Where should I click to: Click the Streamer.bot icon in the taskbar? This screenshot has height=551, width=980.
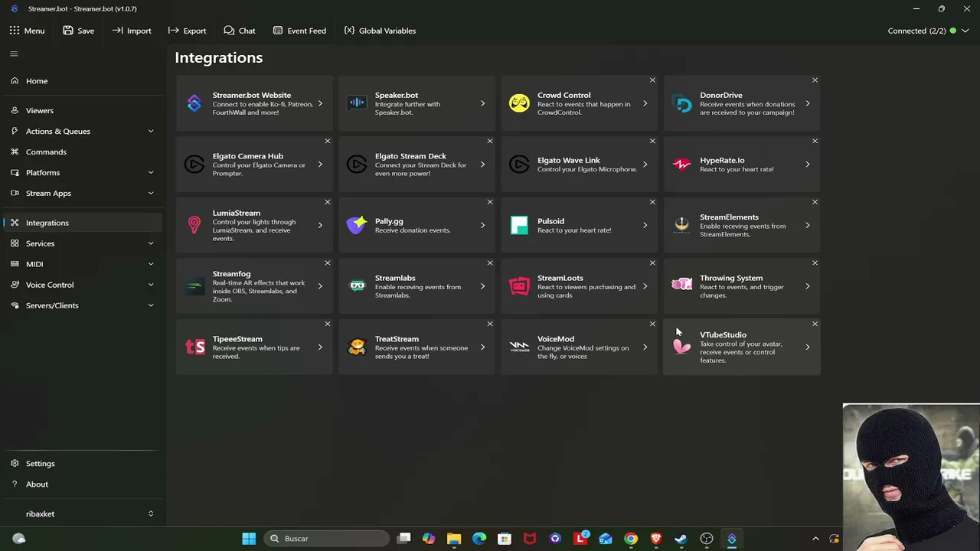(x=731, y=539)
